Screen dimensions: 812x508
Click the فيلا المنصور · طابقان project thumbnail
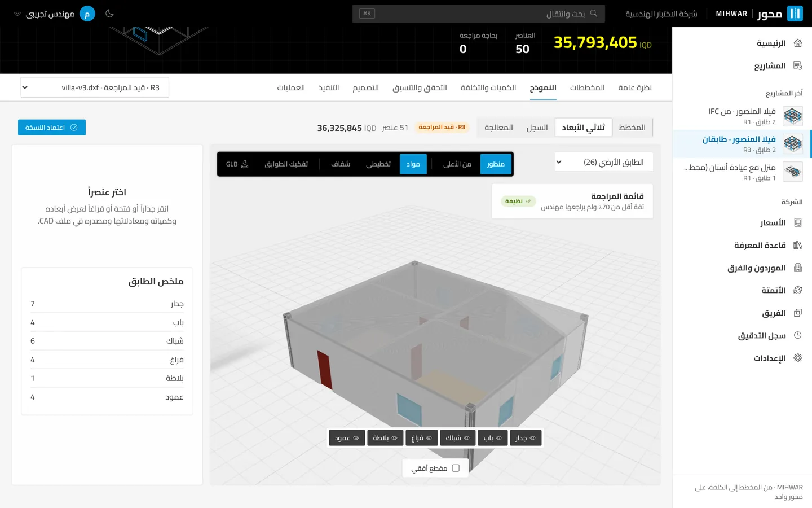pyautogui.click(x=793, y=144)
